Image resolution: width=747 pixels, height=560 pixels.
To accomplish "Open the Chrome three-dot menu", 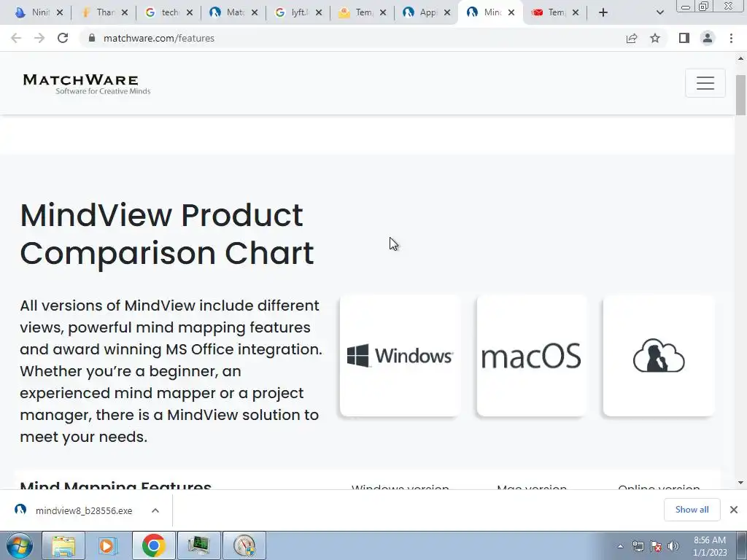I will click(x=731, y=38).
